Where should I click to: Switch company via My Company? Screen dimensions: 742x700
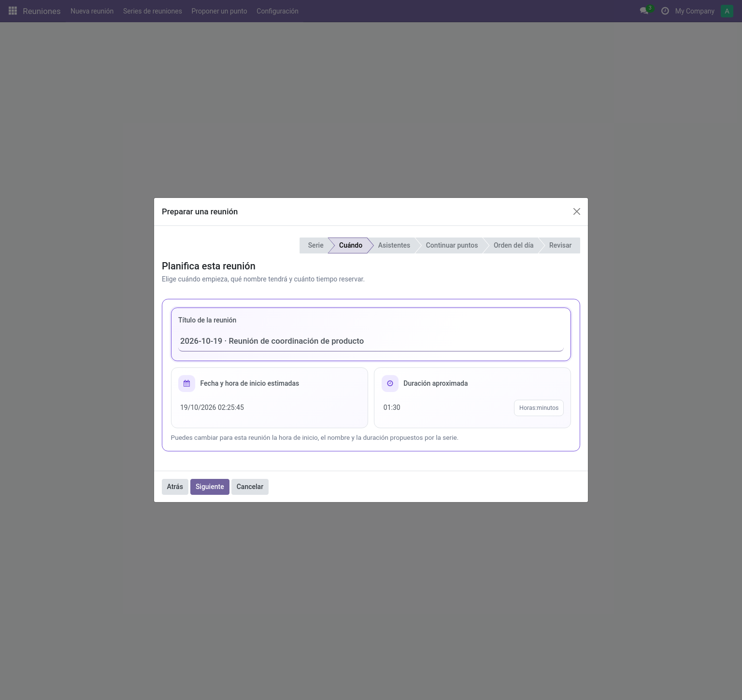pyautogui.click(x=695, y=11)
